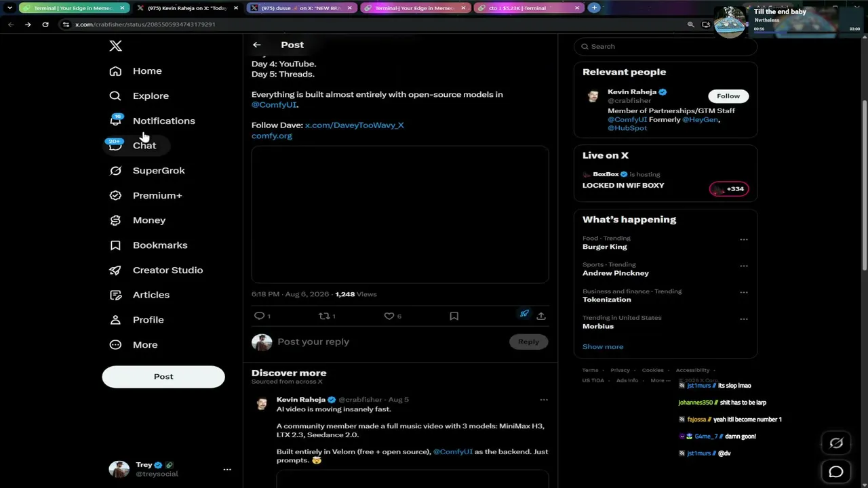Open options for the Tokenization trend

744,292
